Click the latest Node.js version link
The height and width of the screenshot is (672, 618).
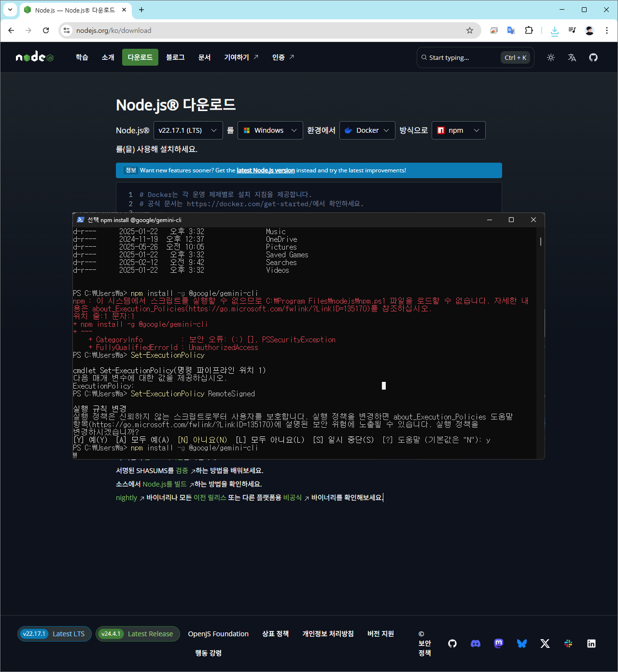(266, 170)
